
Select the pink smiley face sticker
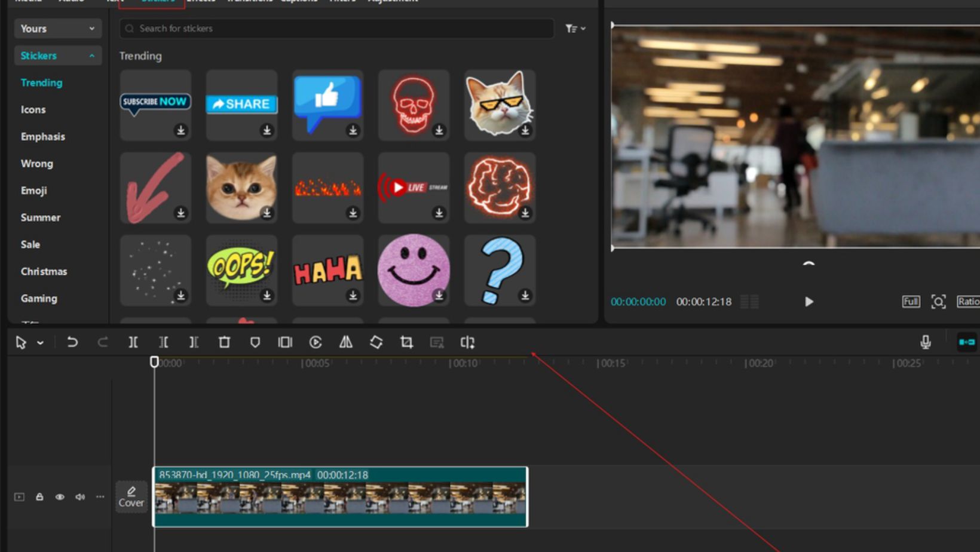(x=414, y=270)
